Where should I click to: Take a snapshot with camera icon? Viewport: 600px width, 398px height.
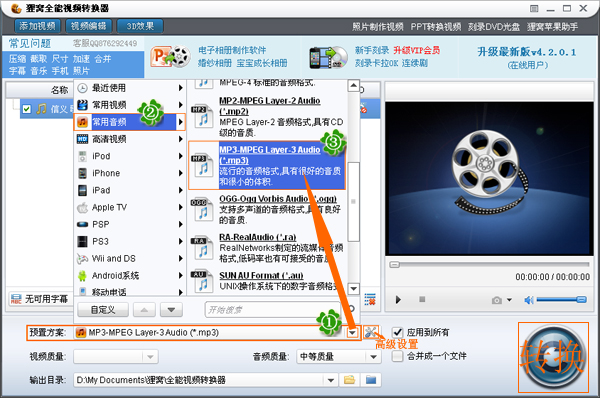[497, 300]
